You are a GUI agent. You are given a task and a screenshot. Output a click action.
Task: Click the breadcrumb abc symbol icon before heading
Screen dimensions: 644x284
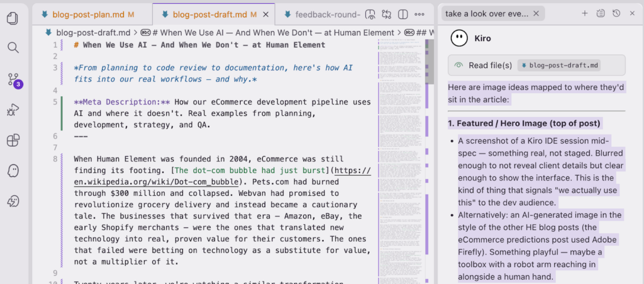(146, 33)
